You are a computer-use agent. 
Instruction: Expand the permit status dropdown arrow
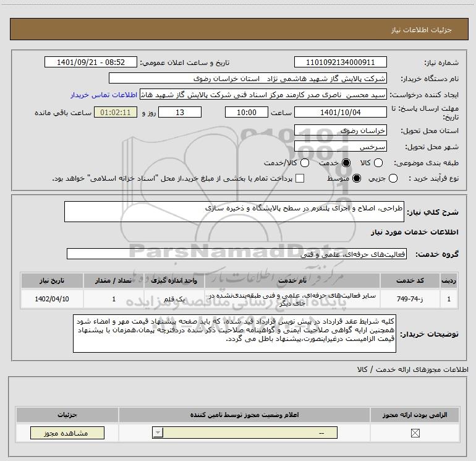tap(158, 433)
